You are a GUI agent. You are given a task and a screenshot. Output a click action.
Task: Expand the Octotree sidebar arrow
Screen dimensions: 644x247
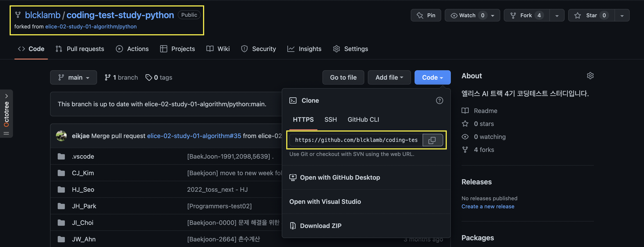(6, 96)
